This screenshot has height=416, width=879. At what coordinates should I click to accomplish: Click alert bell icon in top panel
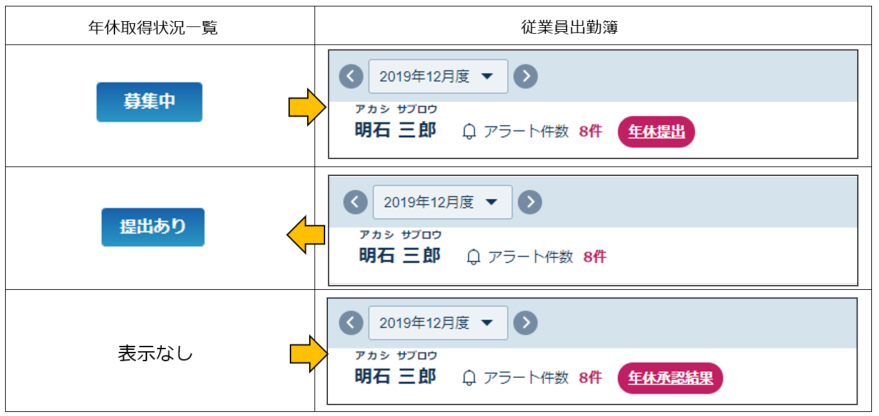(x=469, y=132)
